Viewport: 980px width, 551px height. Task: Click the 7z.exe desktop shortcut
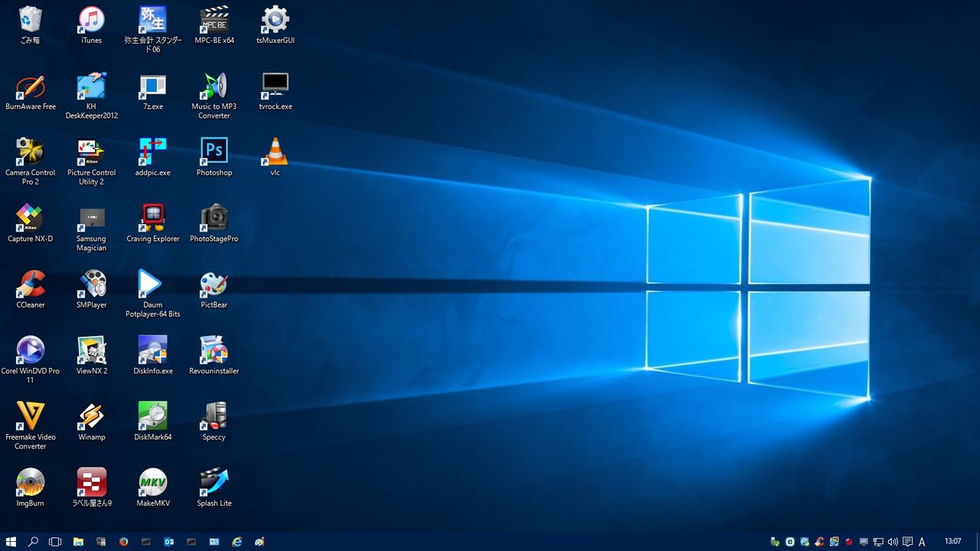tap(153, 92)
